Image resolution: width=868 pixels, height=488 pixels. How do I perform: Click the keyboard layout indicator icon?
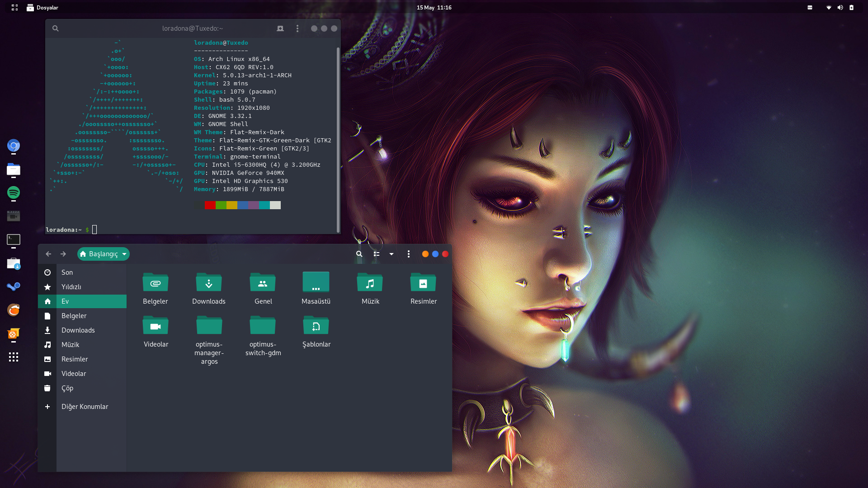[810, 8]
